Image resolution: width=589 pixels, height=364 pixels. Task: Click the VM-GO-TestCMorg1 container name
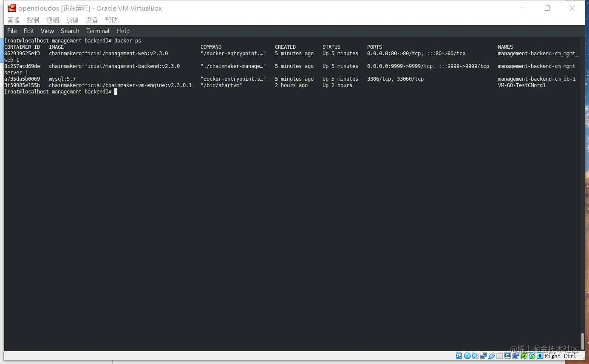tap(522, 85)
